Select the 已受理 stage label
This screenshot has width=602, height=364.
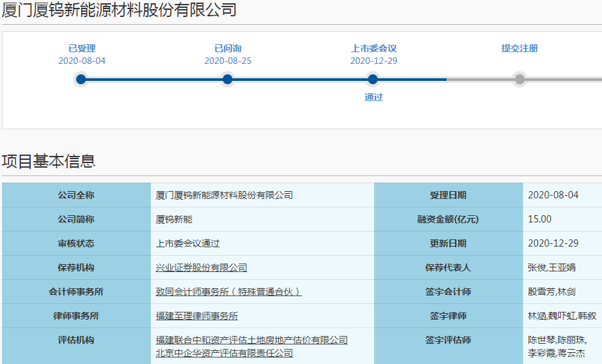pyautogui.click(x=82, y=48)
